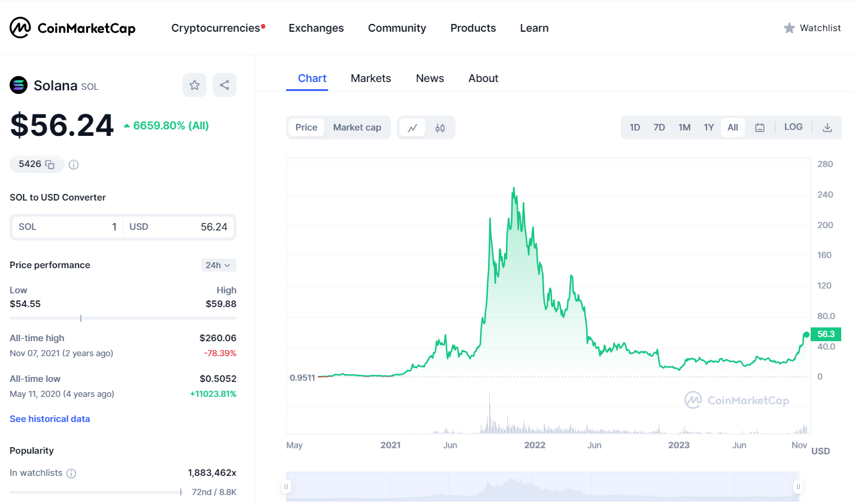Set chart range to 1Y
Image resolution: width=855 pixels, height=504 pixels.
coord(709,127)
